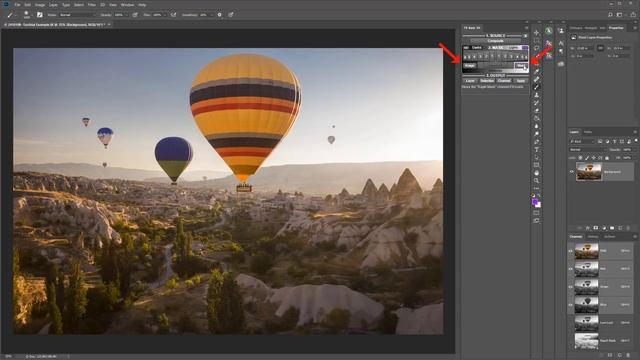640x360 pixels.
Task: Toggle visibility of the Green channel
Action: pos(571,287)
